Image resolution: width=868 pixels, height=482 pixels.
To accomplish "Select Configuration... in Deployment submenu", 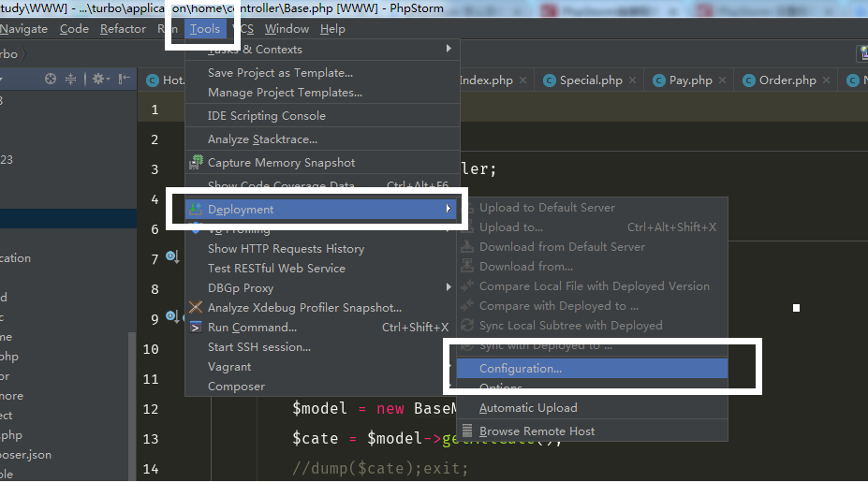I will [x=593, y=369].
